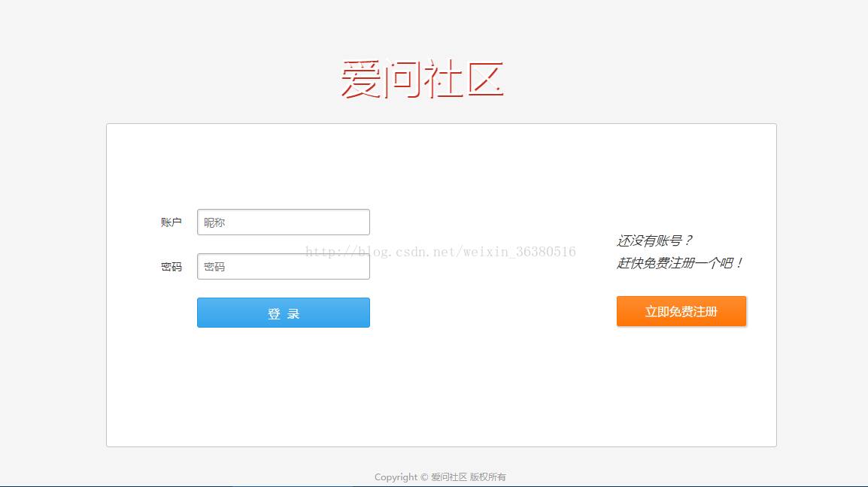868x487 pixels.
Task: Select the 密码 field label
Action: click(x=171, y=267)
